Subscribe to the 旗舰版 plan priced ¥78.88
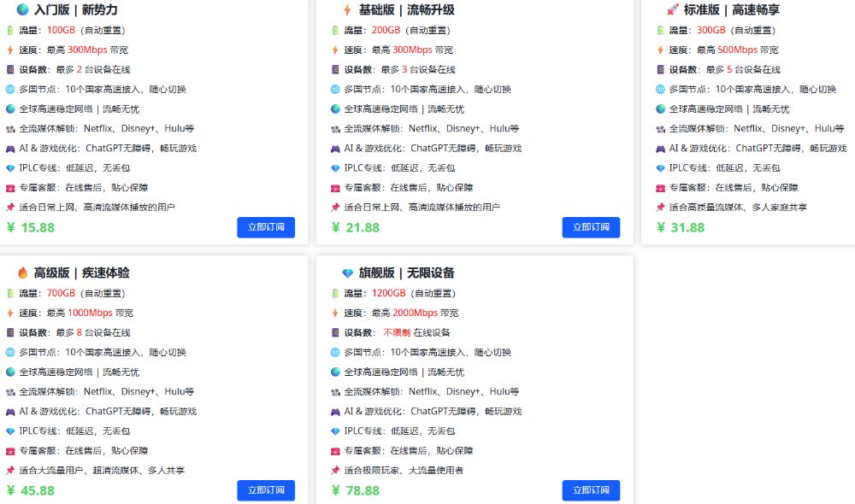 click(x=591, y=490)
